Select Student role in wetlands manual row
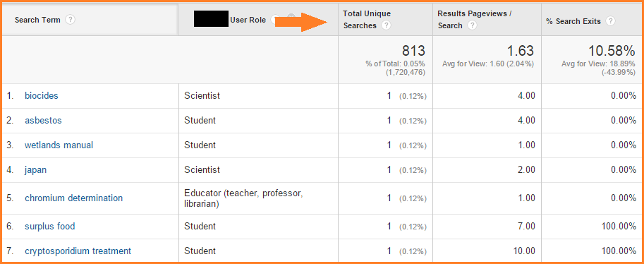 click(200, 145)
